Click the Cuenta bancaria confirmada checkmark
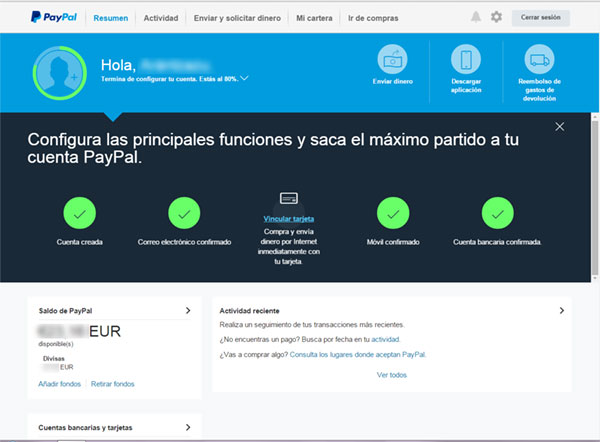The width and height of the screenshot is (600, 442). point(497,213)
